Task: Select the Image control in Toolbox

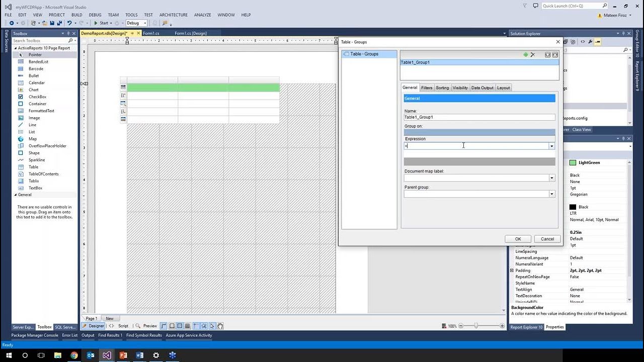Action: [34, 118]
